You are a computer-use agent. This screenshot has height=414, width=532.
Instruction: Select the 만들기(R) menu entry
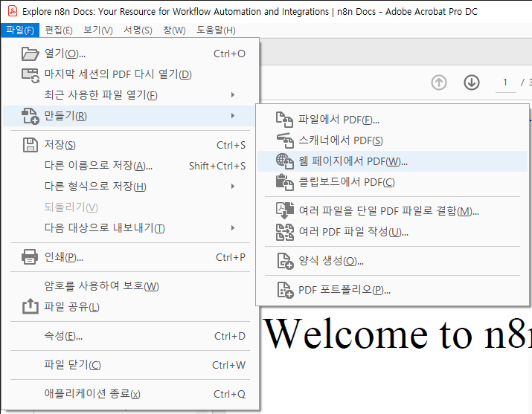point(130,116)
